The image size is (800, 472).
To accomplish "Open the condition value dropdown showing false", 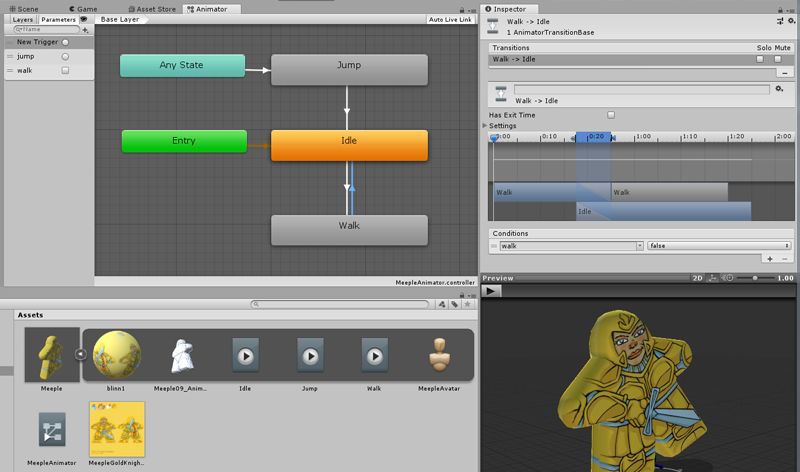I will [719, 246].
